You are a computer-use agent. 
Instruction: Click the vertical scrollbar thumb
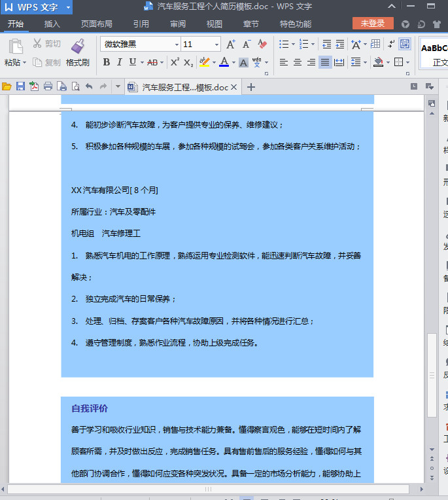point(432,375)
